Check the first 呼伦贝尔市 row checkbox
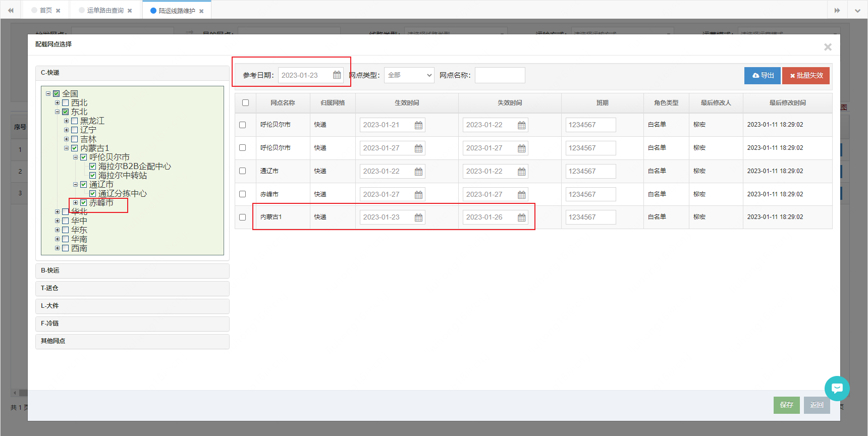 [242, 125]
